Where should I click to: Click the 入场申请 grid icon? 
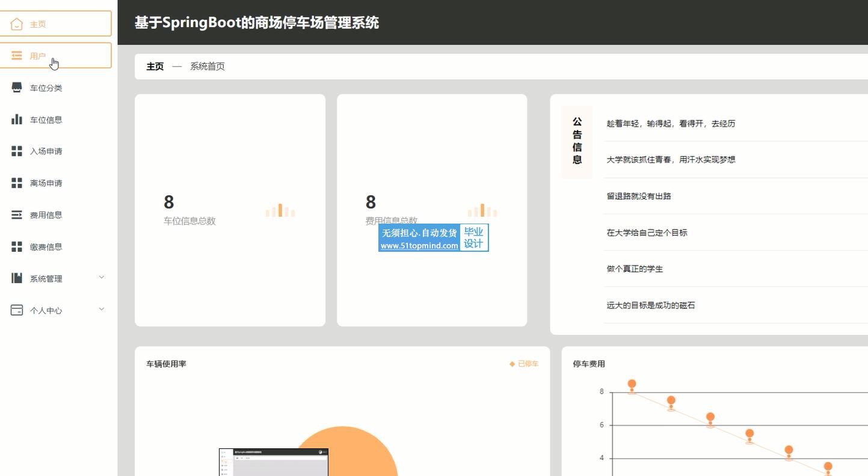click(x=17, y=151)
